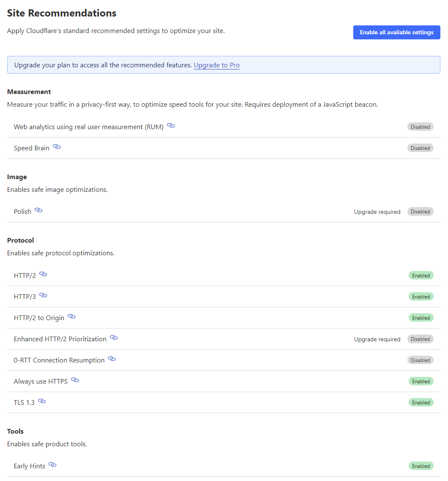
Task: Open Enhanced HTTP/2 Prioritization link icon
Action: pyautogui.click(x=114, y=337)
